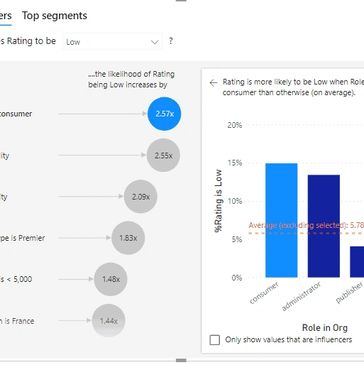364x365 pixels.
Task: Select the 1.44x France influencer bubble
Action: 109,321
